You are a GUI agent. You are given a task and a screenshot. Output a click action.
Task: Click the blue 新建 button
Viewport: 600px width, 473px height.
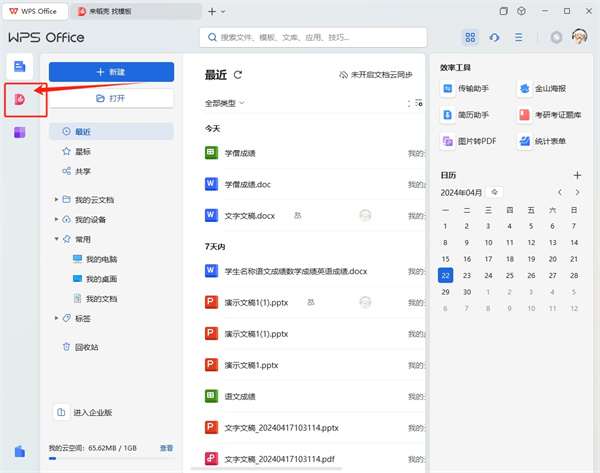[x=111, y=72]
